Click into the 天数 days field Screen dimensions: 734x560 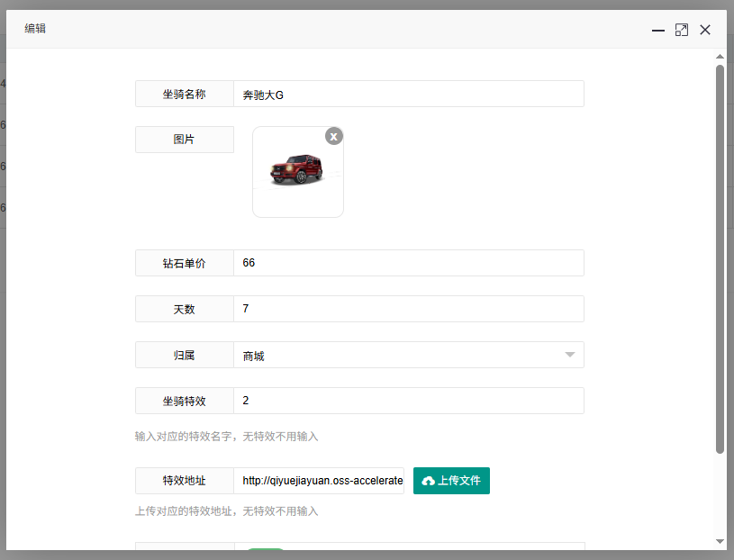408,309
